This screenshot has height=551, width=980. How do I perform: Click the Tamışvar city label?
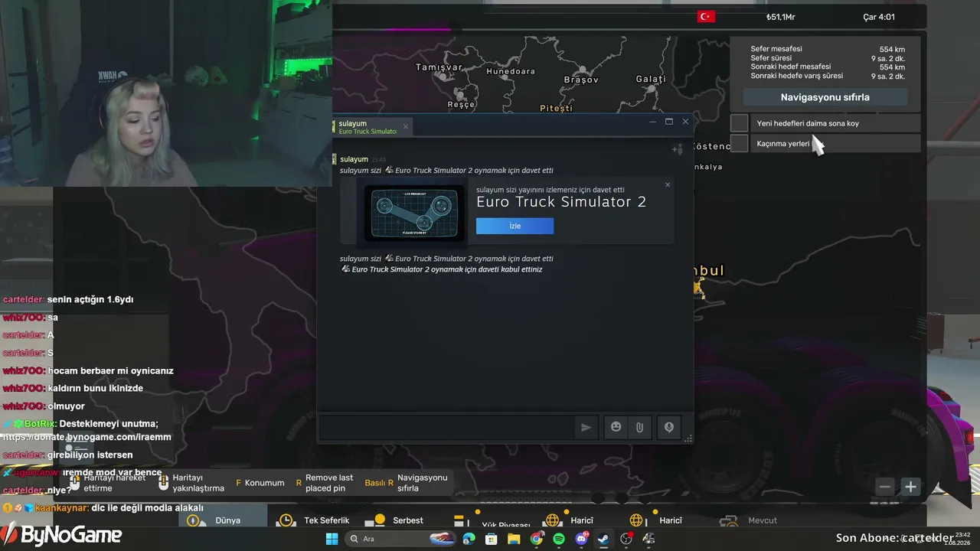(x=439, y=67)
